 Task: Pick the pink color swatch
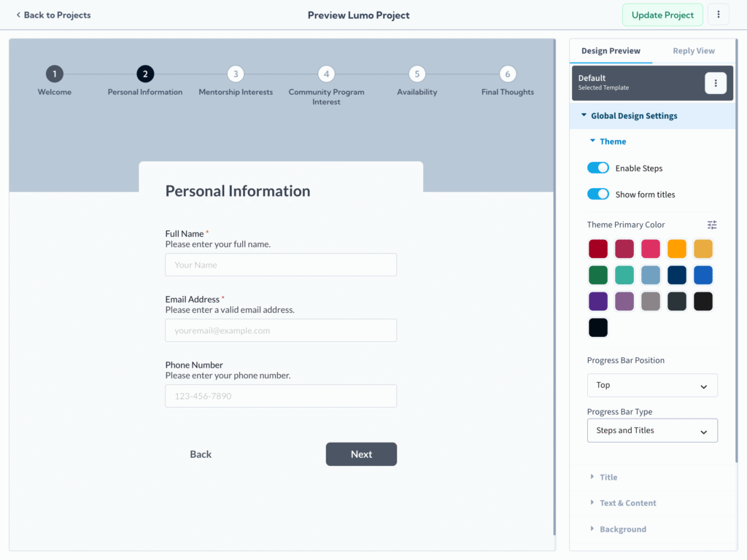[650, 249]
